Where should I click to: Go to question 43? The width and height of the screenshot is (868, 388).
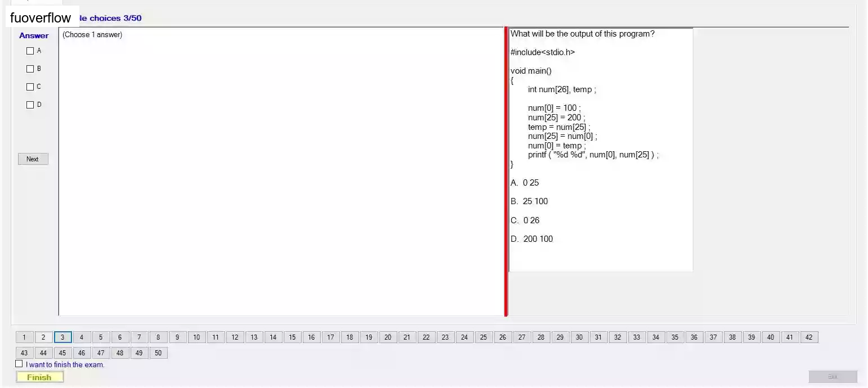point(24,353)
